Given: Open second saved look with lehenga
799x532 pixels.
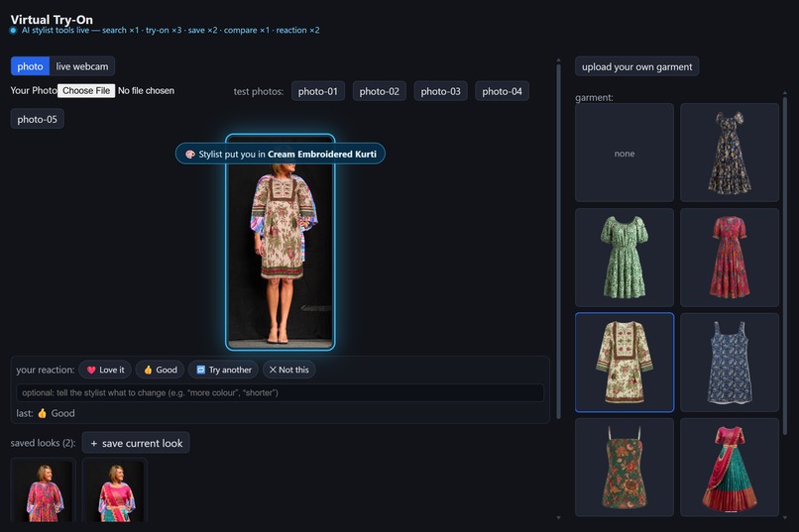Looking at the screenshot, I should [115, 489].
